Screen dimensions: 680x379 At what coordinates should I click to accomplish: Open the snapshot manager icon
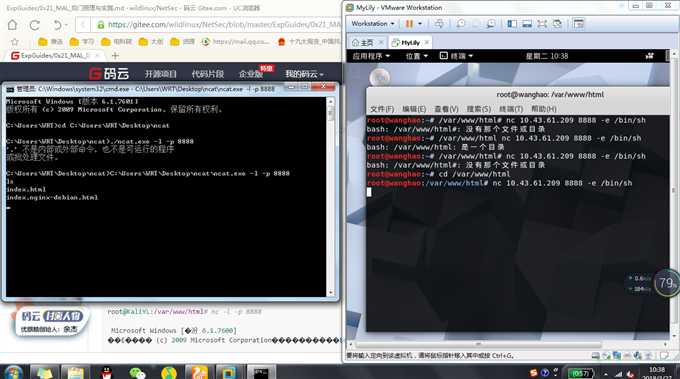(x=491, y=23)
